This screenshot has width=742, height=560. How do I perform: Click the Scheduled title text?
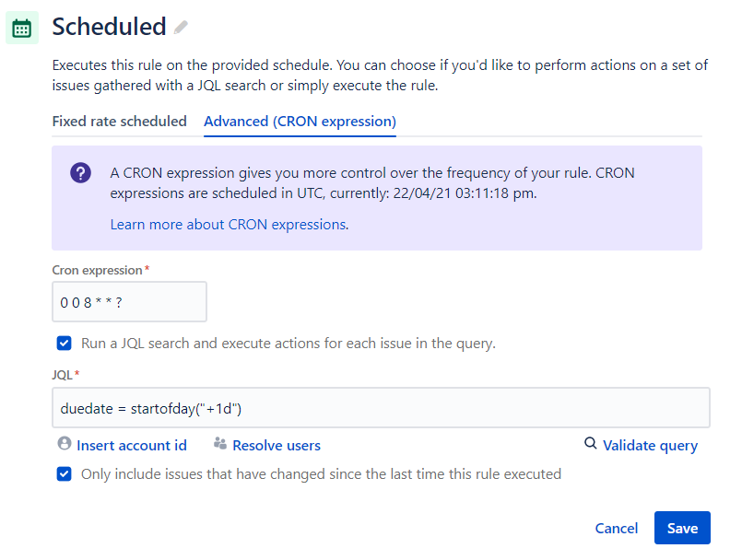[109, 27]
